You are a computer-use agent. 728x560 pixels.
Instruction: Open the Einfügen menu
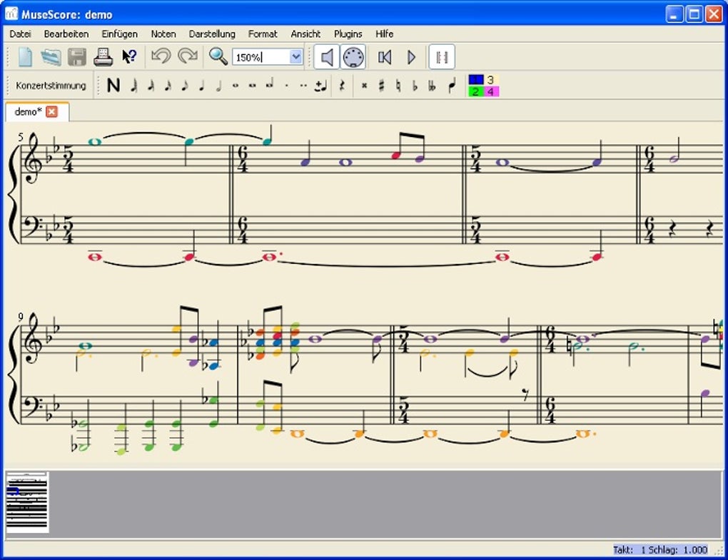120,34
